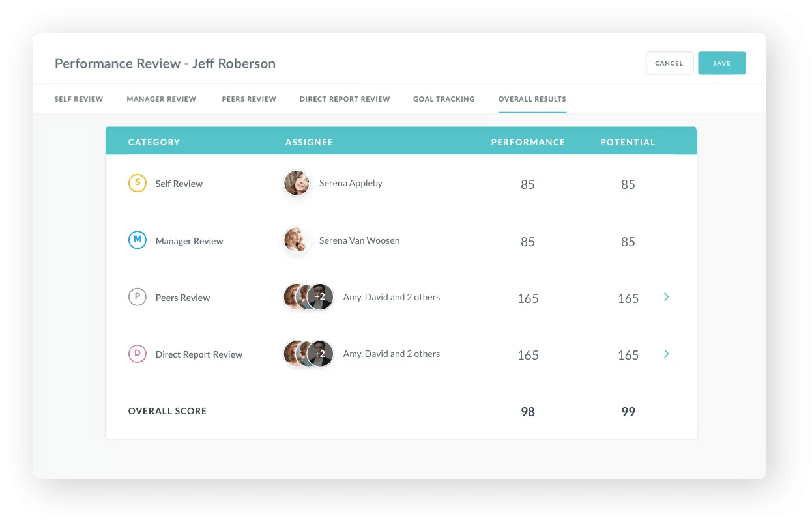Switch to the Manager Review tab
Viewport: 812px width, 525px height.
tap(162, 99)
